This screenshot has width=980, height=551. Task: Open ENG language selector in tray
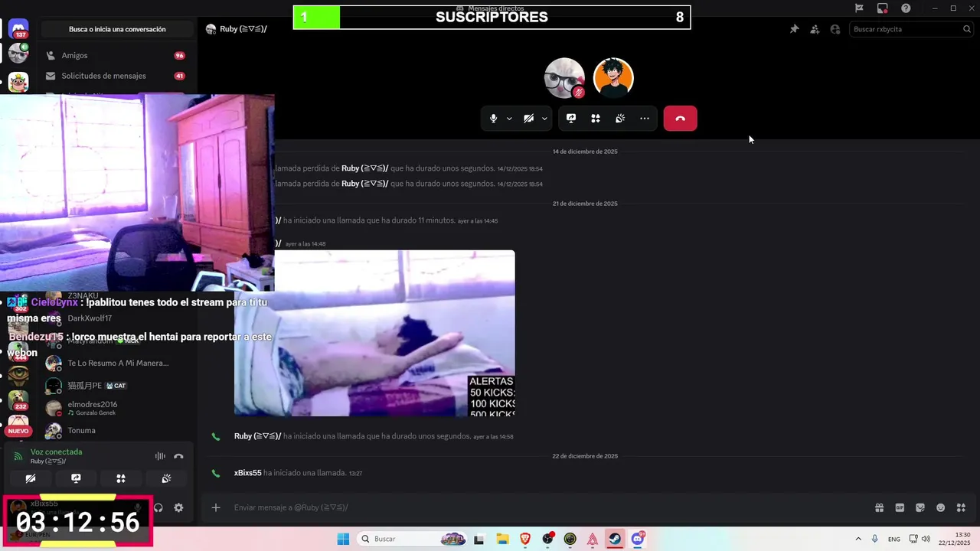click(893, 539)
